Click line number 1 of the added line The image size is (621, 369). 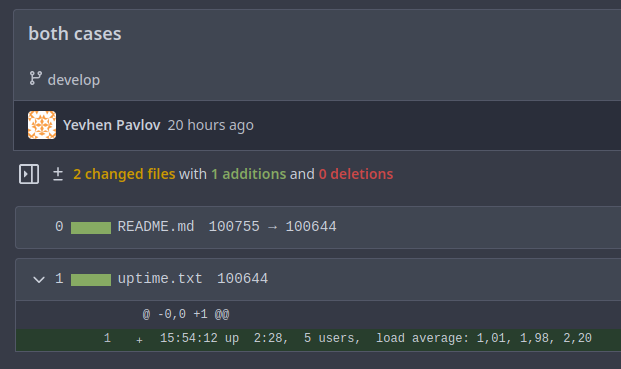pos(107,338)
